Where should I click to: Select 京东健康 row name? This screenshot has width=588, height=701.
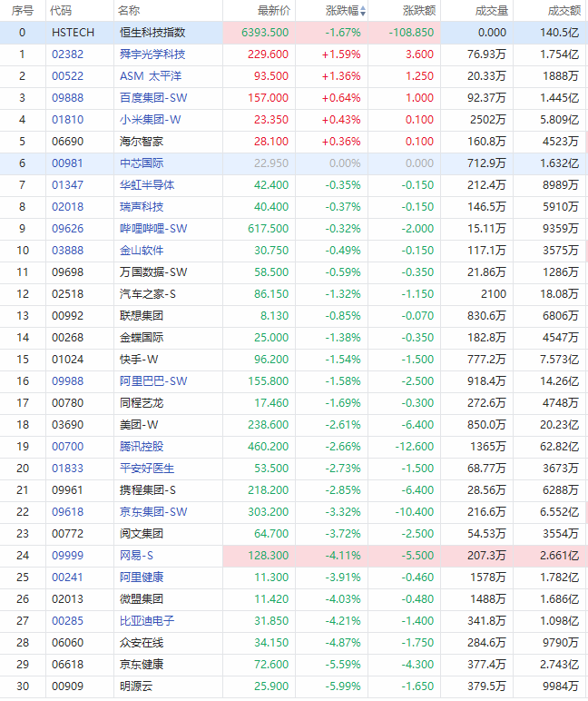[142, 665]
